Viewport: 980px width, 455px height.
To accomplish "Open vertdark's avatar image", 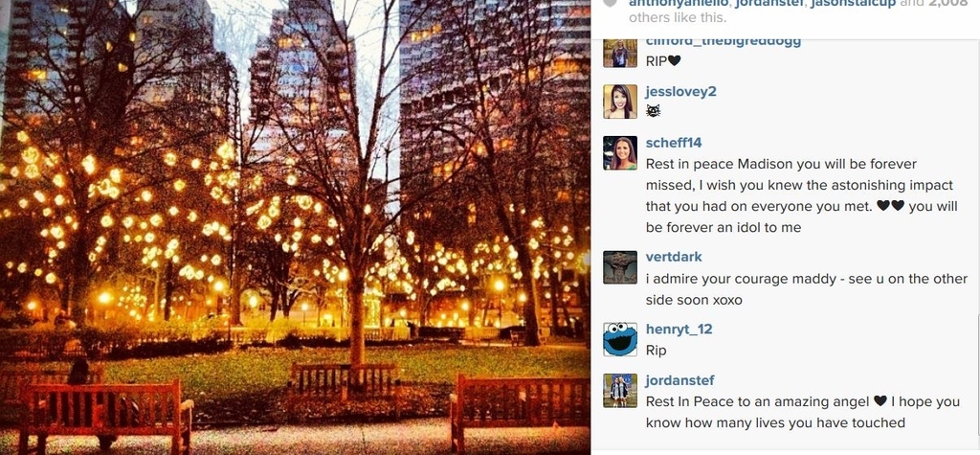I will (x=620, y=267).
